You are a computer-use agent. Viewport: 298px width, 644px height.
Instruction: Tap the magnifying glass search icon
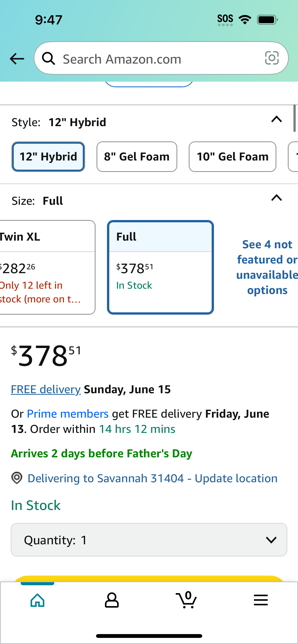tap(48, 58)
